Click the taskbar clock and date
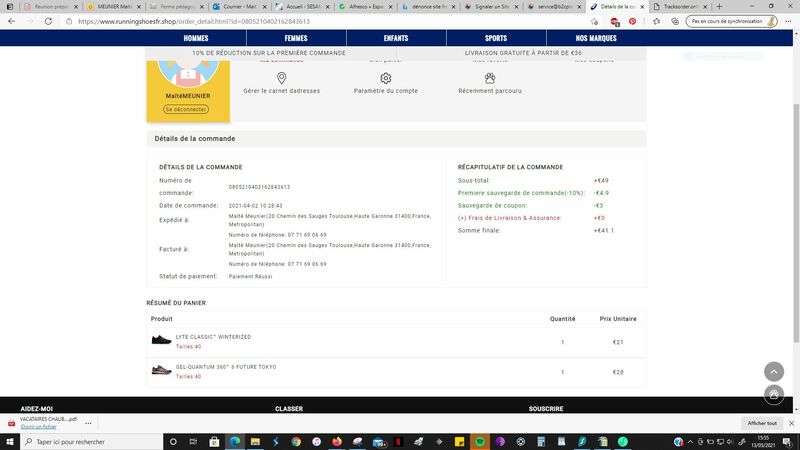800x450 pixels. [x=763, y=442]
